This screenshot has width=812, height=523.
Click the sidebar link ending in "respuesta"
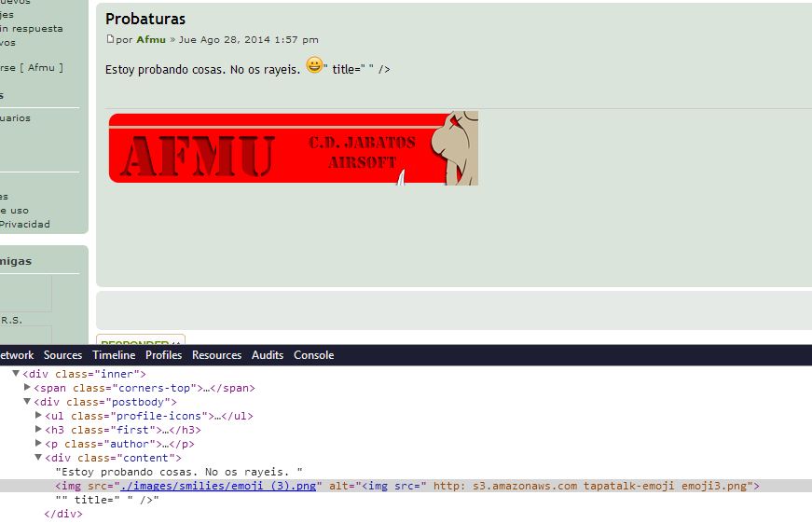pos(31,29)
